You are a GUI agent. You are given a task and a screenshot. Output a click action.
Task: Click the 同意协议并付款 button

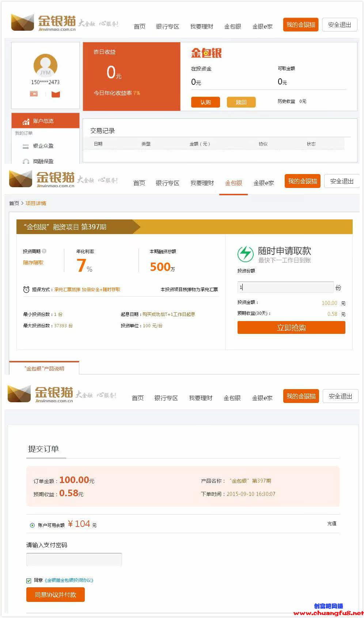click(56, 595)
